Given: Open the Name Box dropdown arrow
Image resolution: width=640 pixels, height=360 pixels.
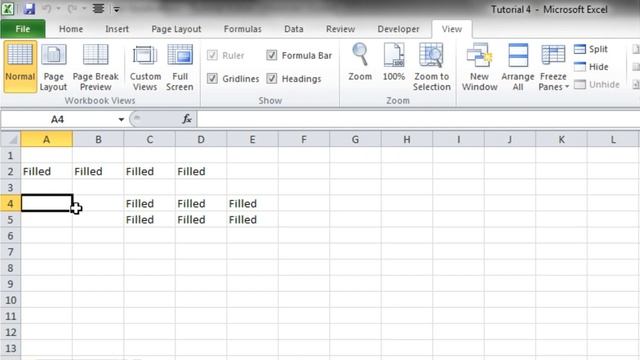Looking at the screenshot, I should 121,120.
